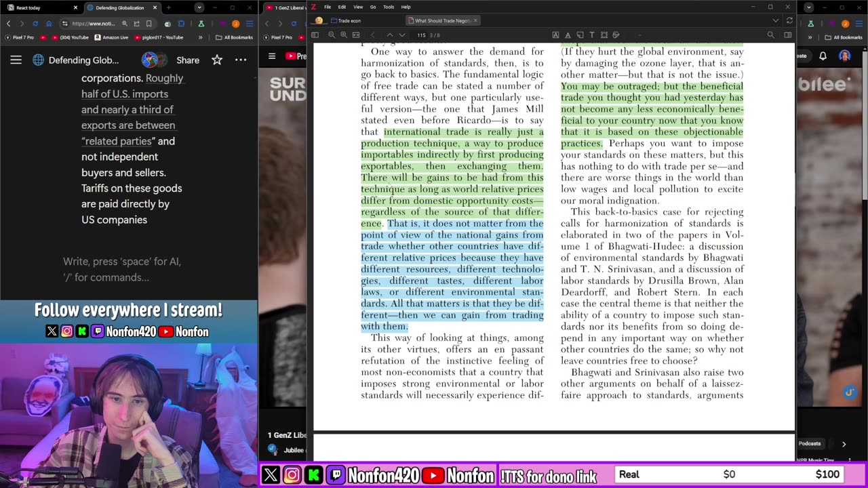868x488 pixels.
Task: Toggle the Zotero reader sidebar panel
Action: 315,35
